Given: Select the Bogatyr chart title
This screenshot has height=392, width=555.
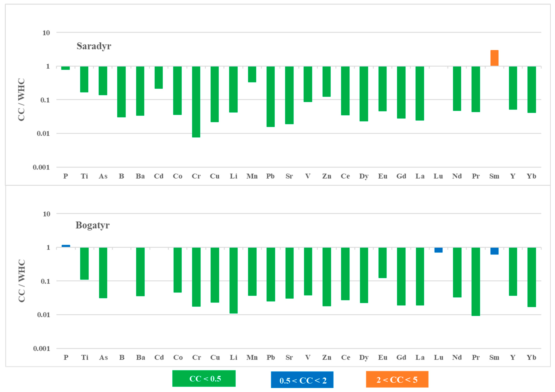Looking at the screenshot, I should 93,225.
